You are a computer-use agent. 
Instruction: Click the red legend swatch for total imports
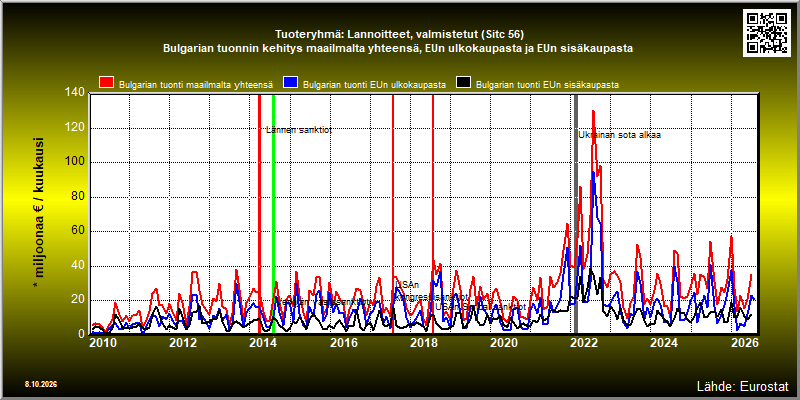(x=106, y=83)
